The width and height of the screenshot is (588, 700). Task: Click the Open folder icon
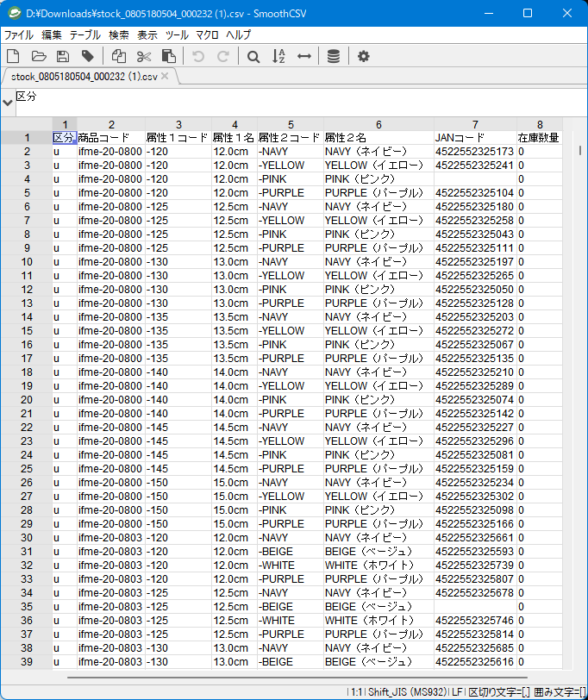coord(38,56)
